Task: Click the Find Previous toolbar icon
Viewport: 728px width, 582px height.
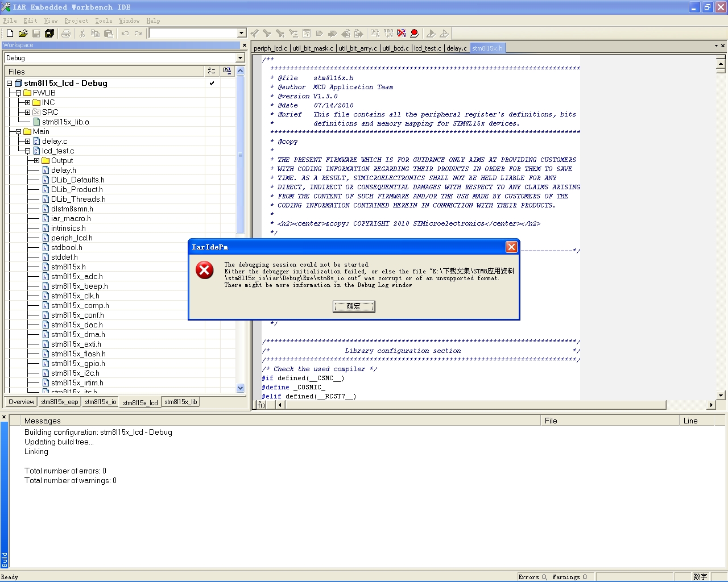Action: click(254, 34)
